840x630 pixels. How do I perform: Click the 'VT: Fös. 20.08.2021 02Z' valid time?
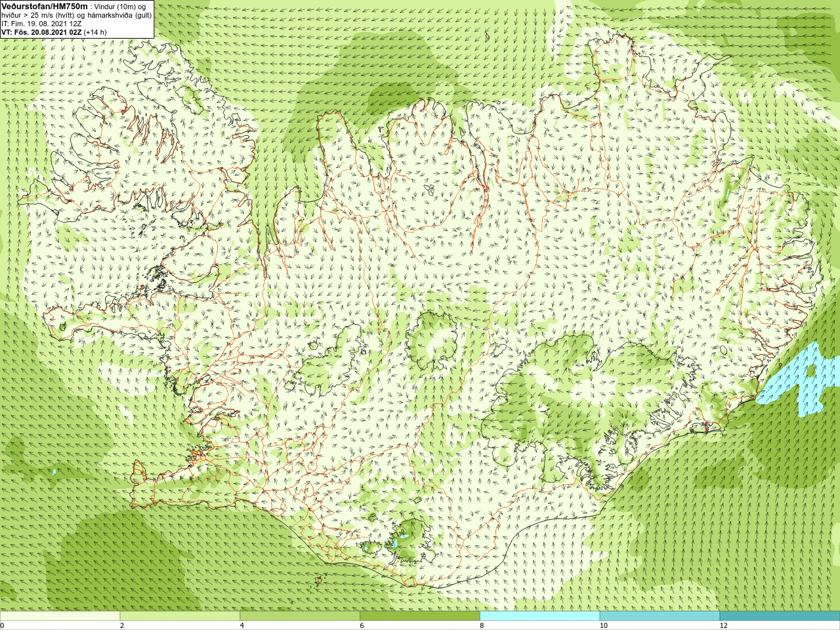[41, 32]
